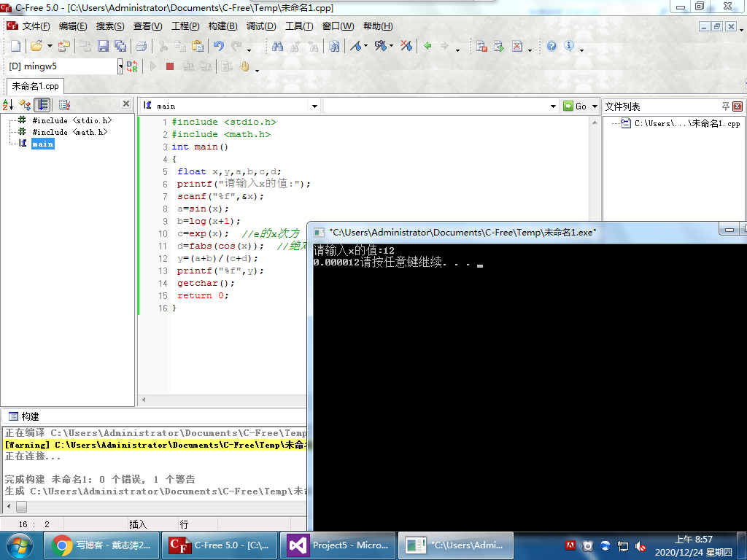Open the dropdown arrow beside Open folder
This screenshot has height=560, width=747.
click(50, 47)
